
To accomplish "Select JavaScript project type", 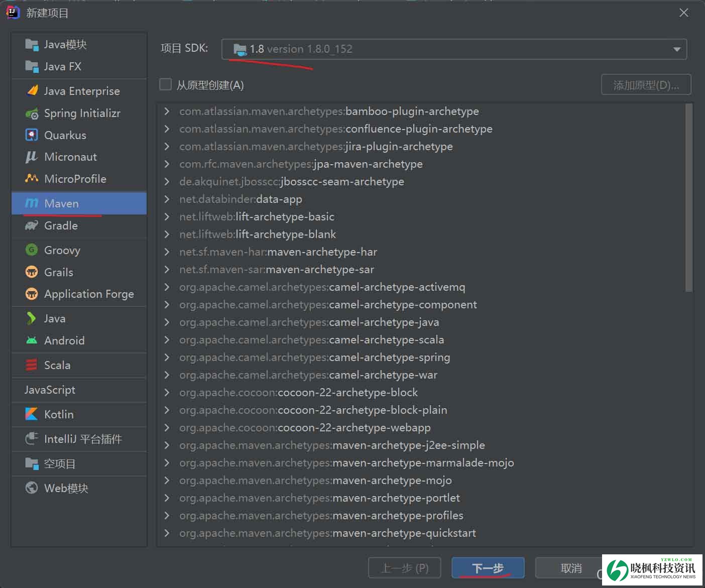I will click(x=79, y=390).
